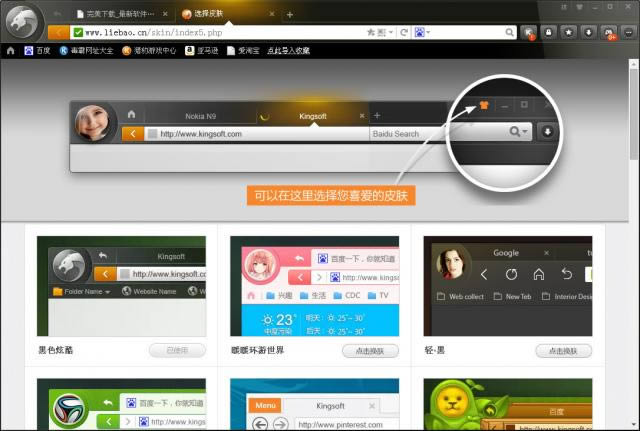Open the Kingsoft K toolbar icon with red badge
The image size is (640, 431).
529,32
